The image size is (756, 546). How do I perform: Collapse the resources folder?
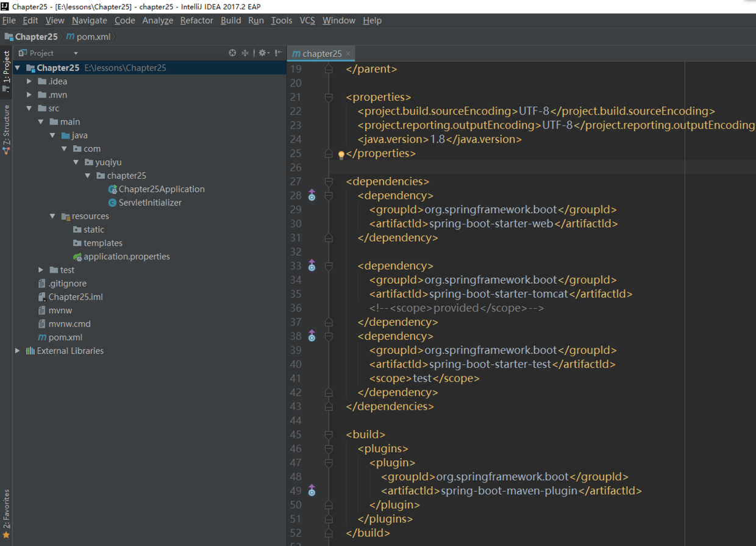point(53,216)
